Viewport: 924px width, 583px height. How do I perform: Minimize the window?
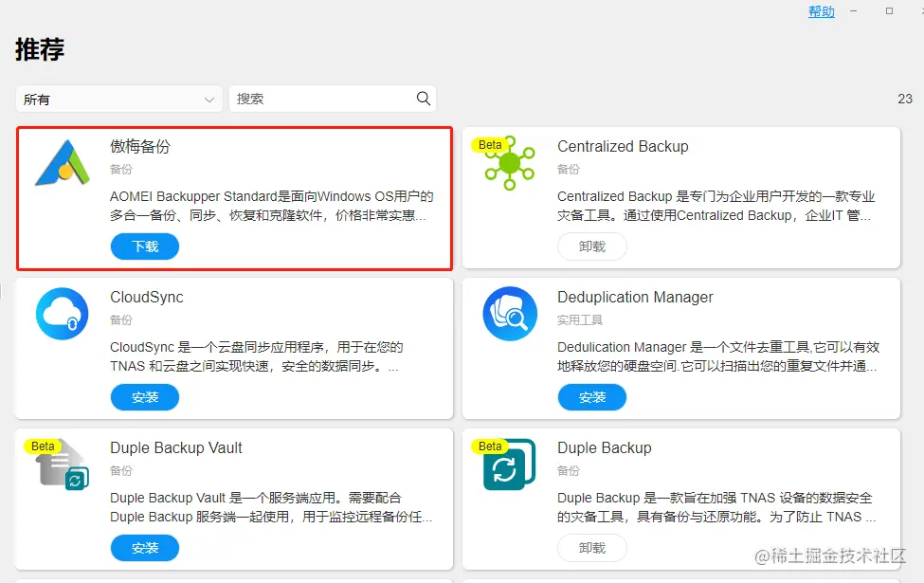coord(853,11)
